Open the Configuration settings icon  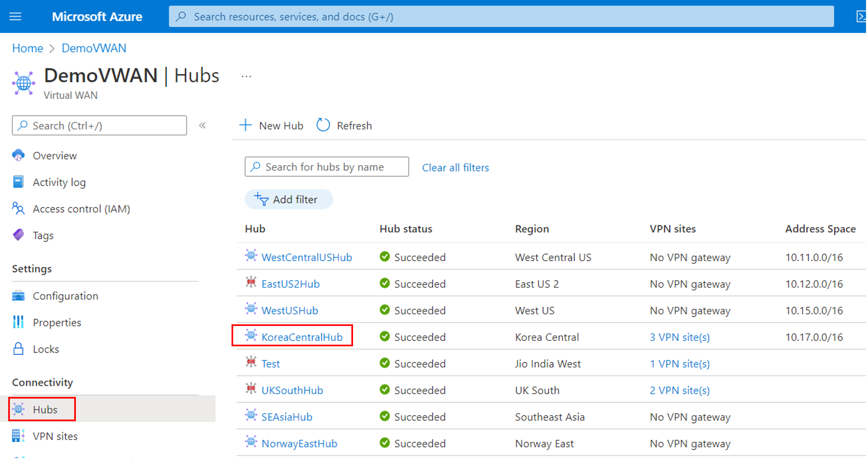18,296
